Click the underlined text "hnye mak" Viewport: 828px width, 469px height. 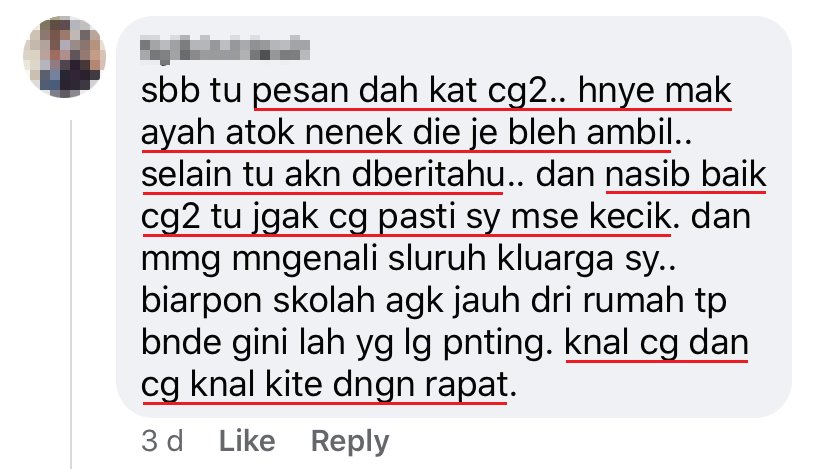click(655, 90)
